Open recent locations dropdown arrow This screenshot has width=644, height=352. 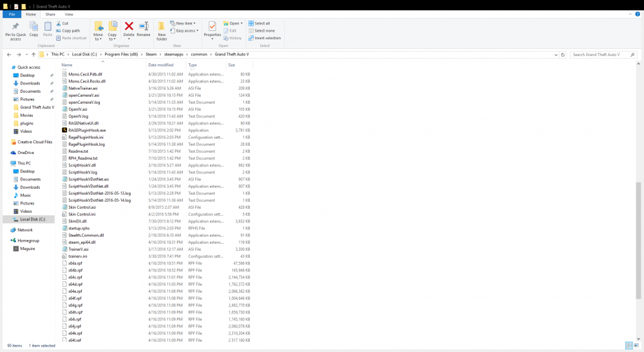[26, 54]
